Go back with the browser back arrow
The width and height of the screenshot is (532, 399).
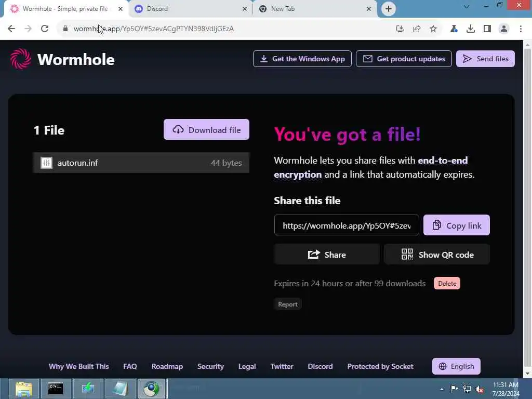(11, 29)
